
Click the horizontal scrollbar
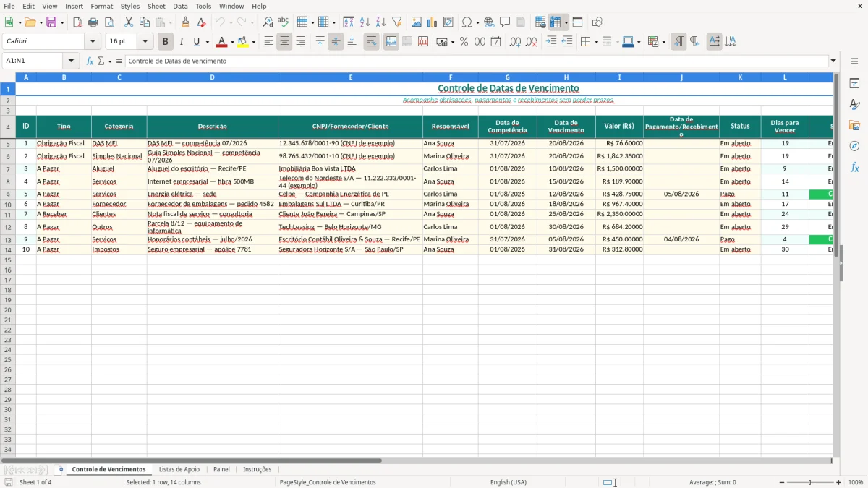[416, 461]
